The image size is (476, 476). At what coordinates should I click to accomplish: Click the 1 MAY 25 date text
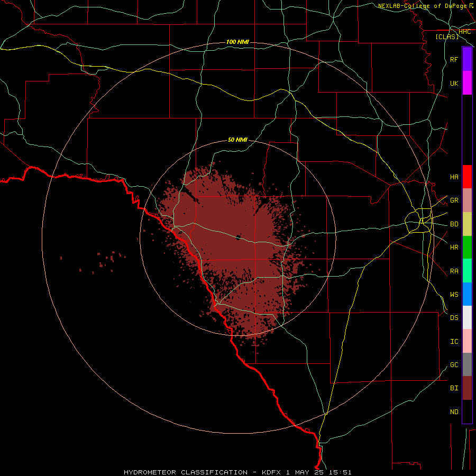coord(306,472)
